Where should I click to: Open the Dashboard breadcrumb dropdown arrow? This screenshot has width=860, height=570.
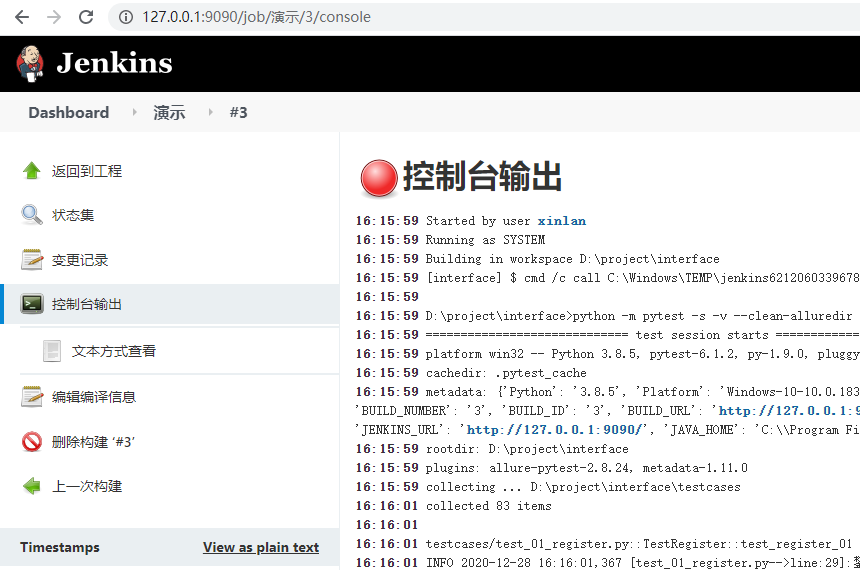134,112
